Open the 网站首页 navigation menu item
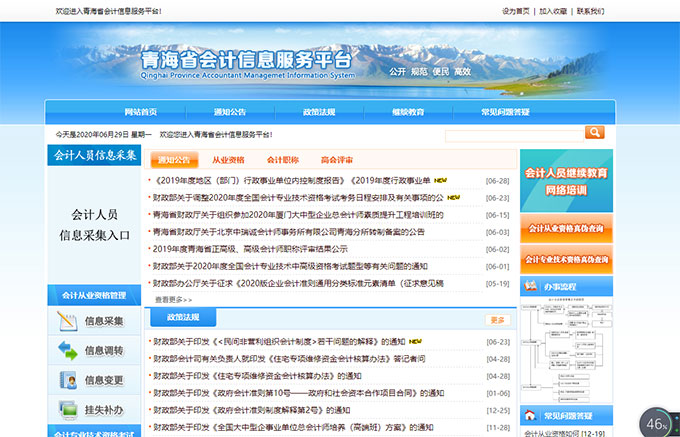Image resolution: width=680 pixels, height=437 pixels. (141, 112)
